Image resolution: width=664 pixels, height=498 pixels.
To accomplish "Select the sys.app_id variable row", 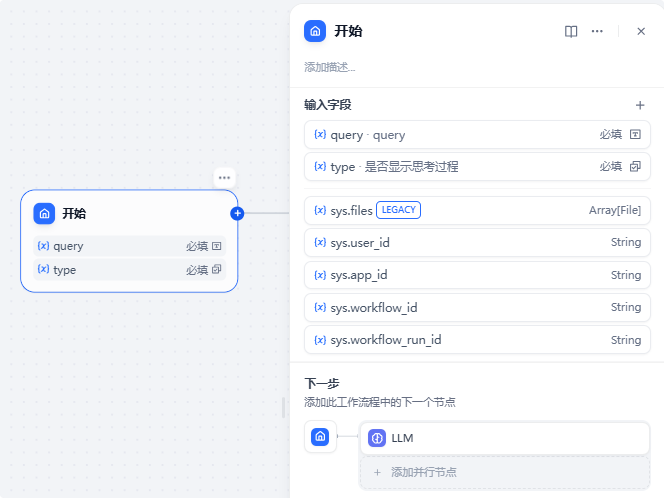I will (477, 275).
